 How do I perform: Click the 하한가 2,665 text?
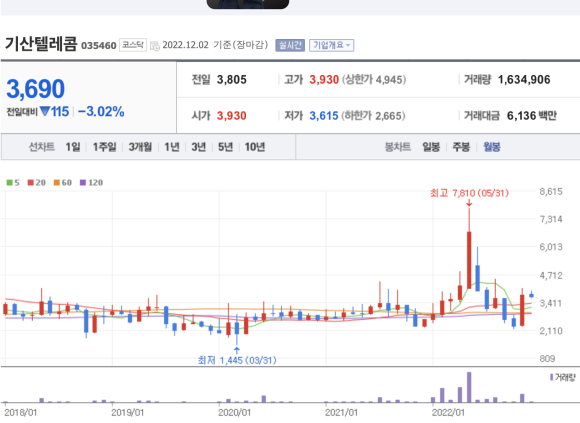[x=373, y=116]
